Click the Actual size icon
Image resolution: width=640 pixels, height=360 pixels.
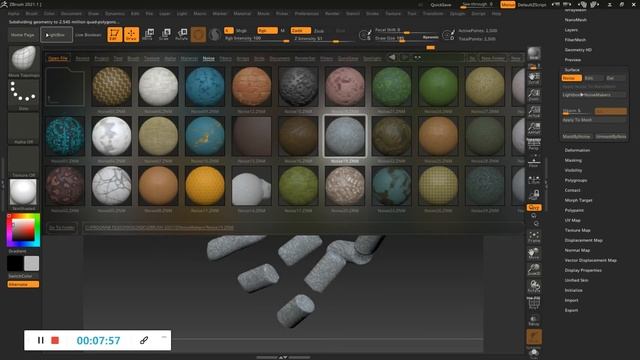click(x=533, y=111)
